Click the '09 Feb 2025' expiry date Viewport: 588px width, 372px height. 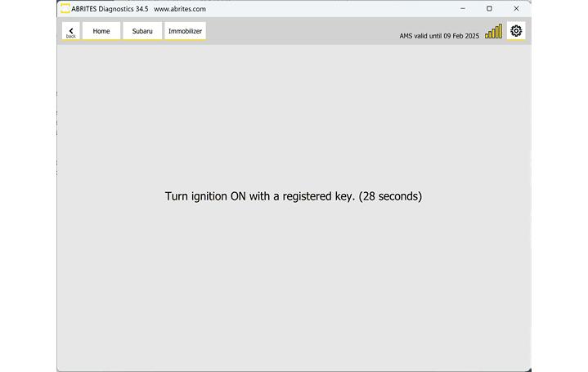pyautogui.click(x=461, y=36)
